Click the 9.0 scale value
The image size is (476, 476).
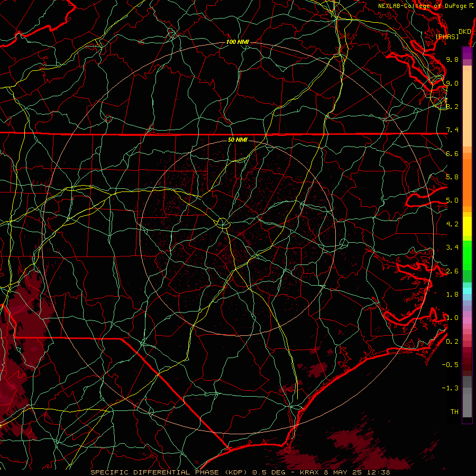click(x=452, y=83)
